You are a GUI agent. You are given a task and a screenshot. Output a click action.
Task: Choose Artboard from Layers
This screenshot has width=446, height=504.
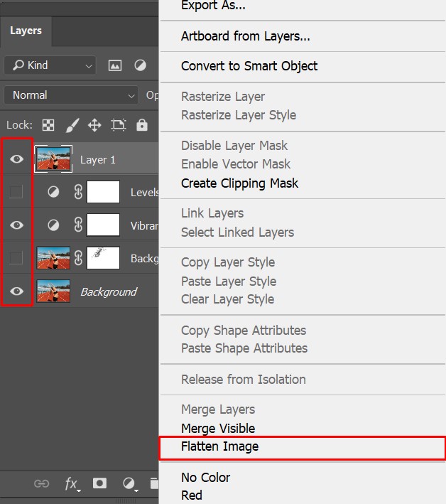(x=246, y=36)
